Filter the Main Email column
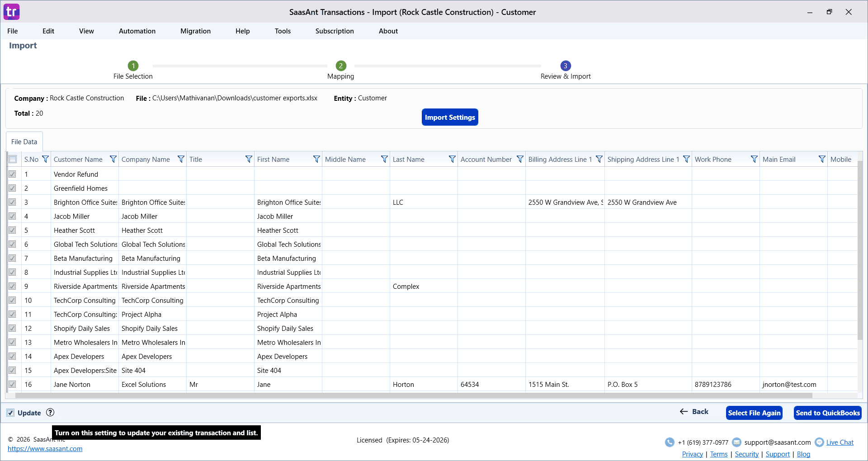 click(x=822, y=159)
